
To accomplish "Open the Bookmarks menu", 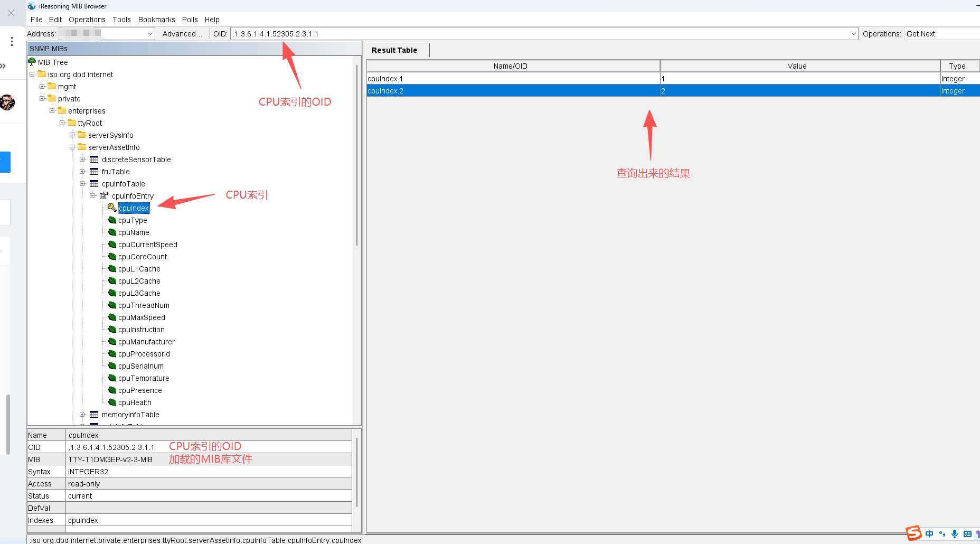I will point(156,20).
